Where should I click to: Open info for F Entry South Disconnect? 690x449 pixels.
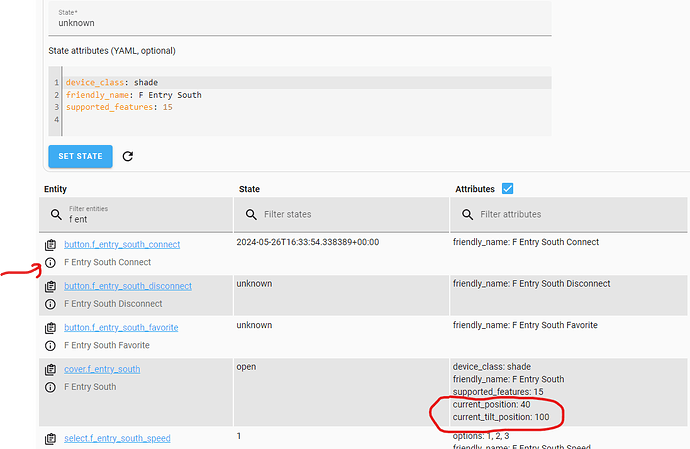pyautogui.click(x=50, y=304)
